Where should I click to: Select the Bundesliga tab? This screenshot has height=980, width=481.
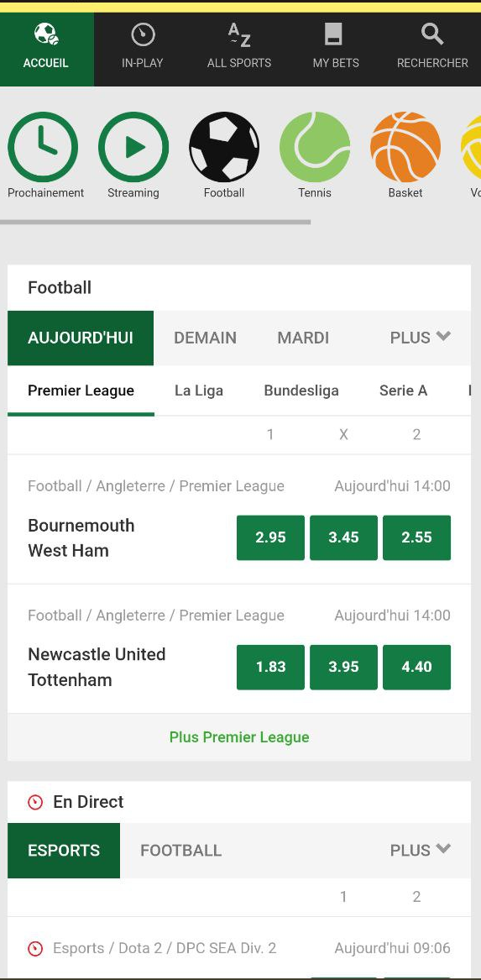(301, 390)
